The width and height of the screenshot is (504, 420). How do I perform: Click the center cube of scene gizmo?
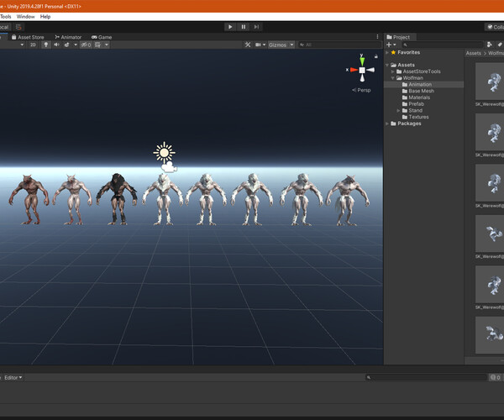pyautogui.click(x=362, y=70)
